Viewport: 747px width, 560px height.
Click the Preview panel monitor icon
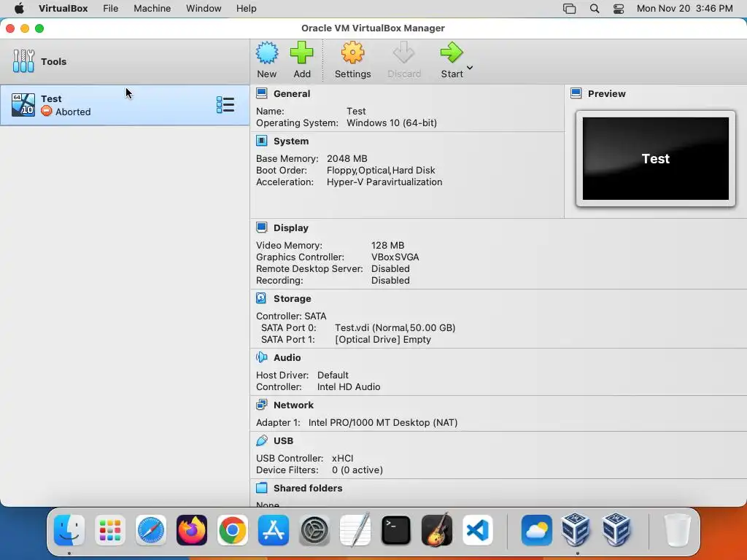(576, 93)
